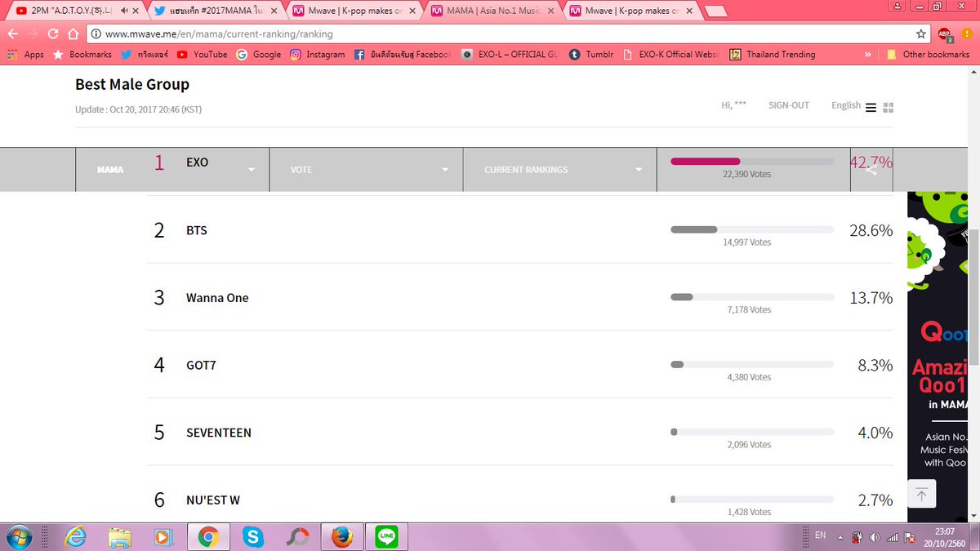Click the home icon in toolbar

click(x=73, y=34)
